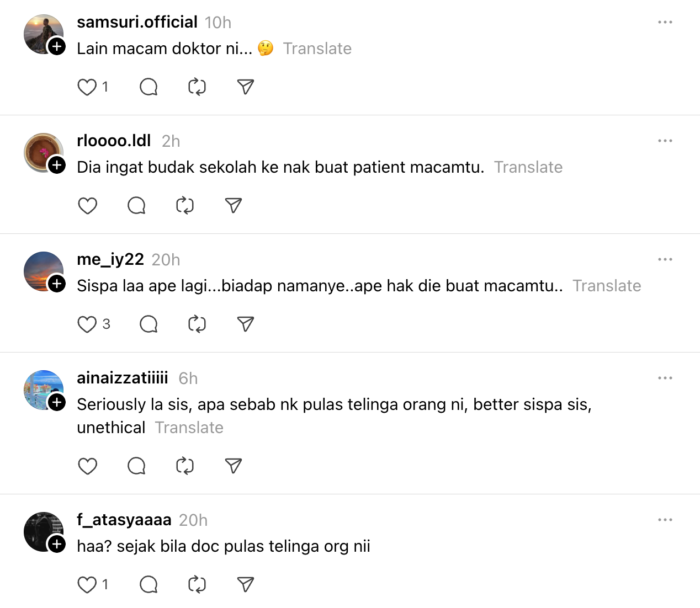Follow me_iy22 using avatar plus badge
The height and width of the screenshot is (608, 700).
[x=57, y=284]
